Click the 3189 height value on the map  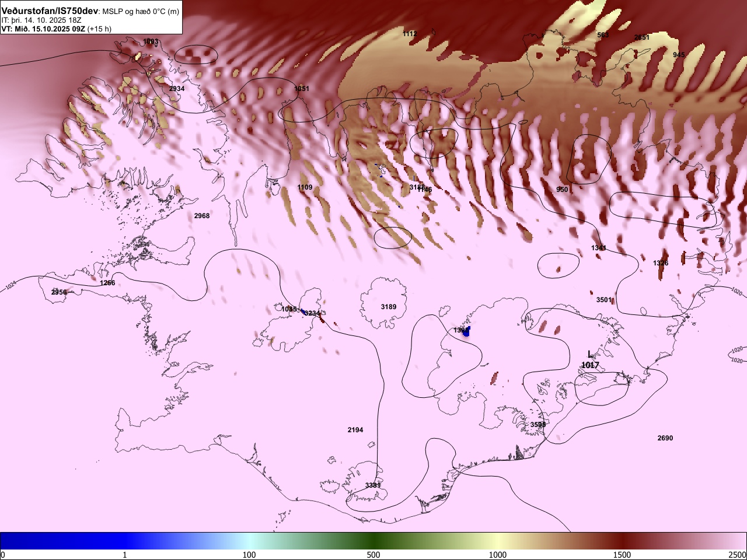[x=388, y=307]
